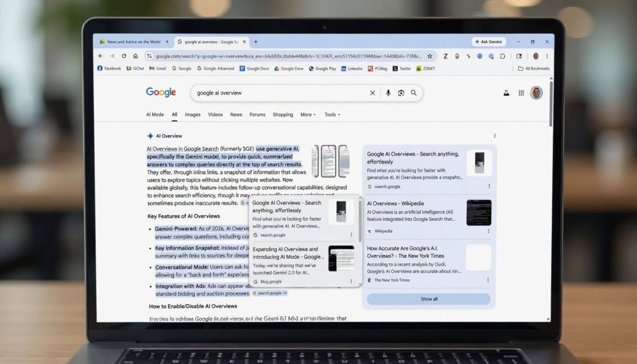Expand the More dropdown in search tabs

pos(308,115)
